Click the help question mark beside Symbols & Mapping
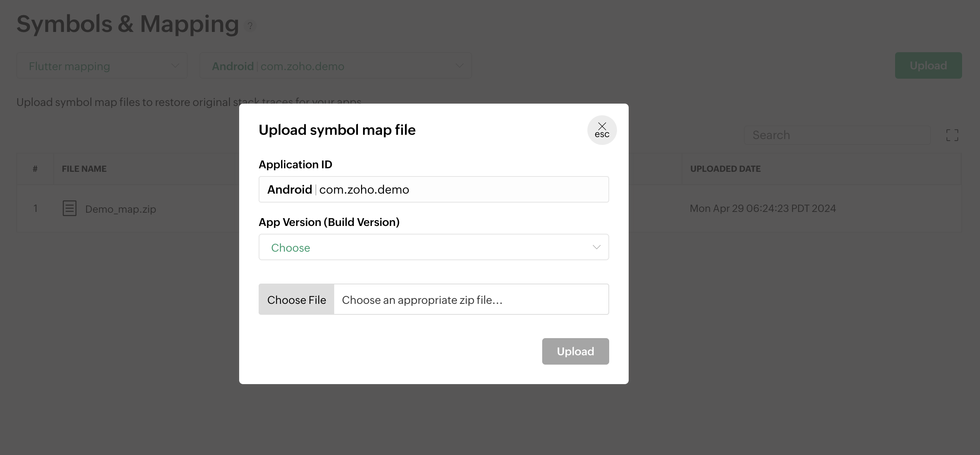 (x=250, y=26)
